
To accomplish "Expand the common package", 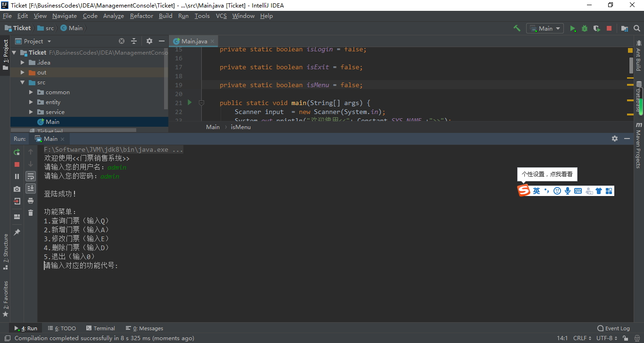I will click(x=31, y=92).
